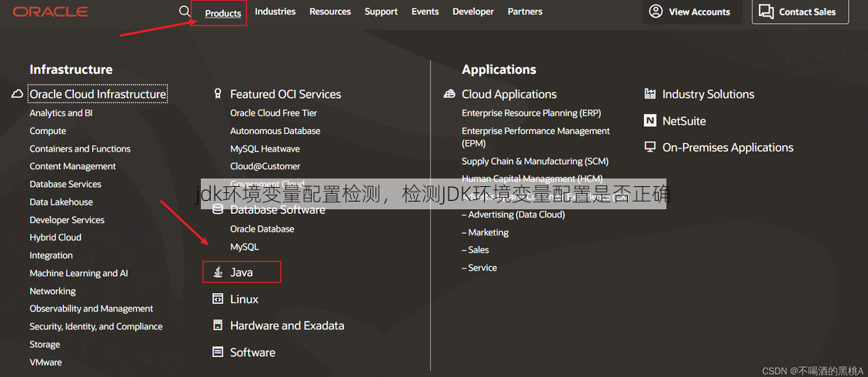Open VMware link
This screenshot has width=868, height=377.
coord(45,362)
